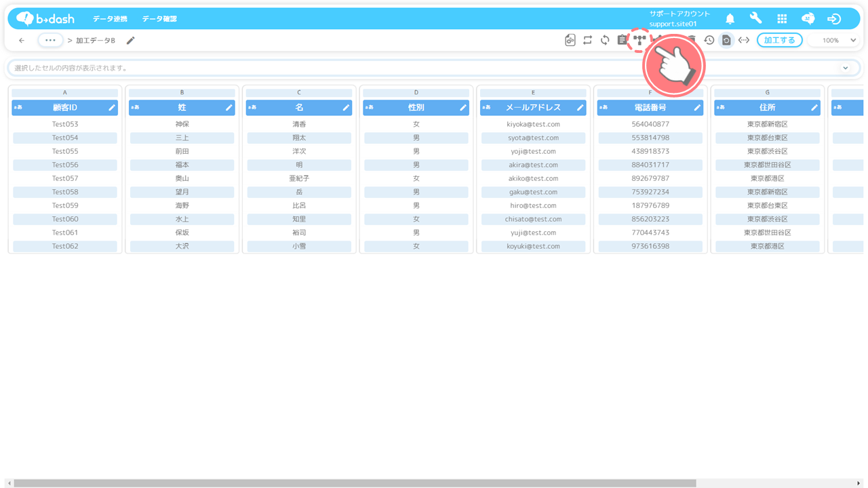Edit the 顧客ID column header pencil
868x488 pixels.
click(112, 108)
